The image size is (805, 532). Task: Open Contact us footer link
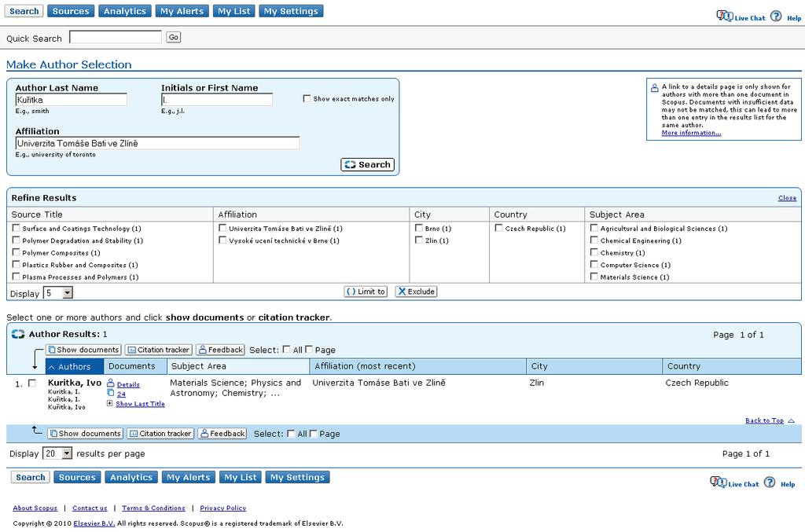[x=90, y=508]
